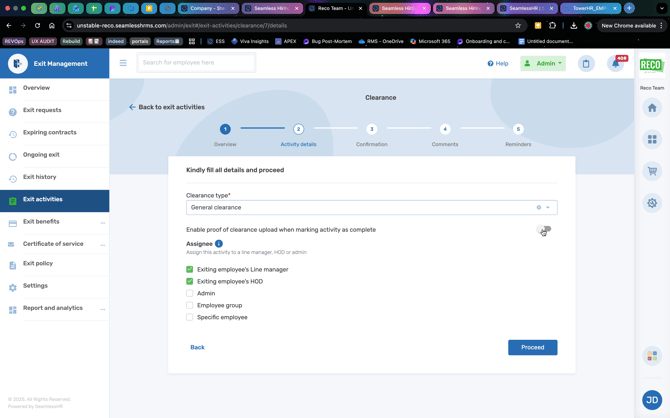Open the gear icon in right sidebar
Screen dimensions: 670x418
click(x=652, y=203)
